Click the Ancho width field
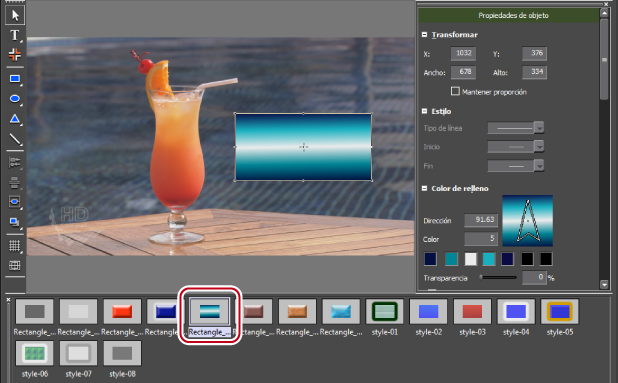618x383 pixels. pyautogui.click(x=463, y=72)
